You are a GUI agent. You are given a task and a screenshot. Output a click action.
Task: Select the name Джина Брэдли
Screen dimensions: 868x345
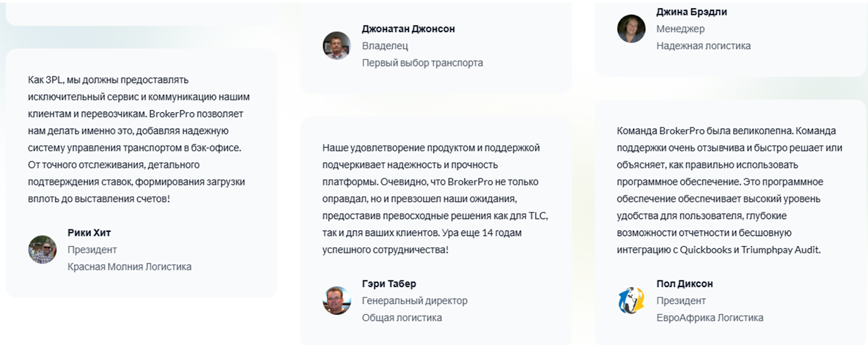click(691, 12)
